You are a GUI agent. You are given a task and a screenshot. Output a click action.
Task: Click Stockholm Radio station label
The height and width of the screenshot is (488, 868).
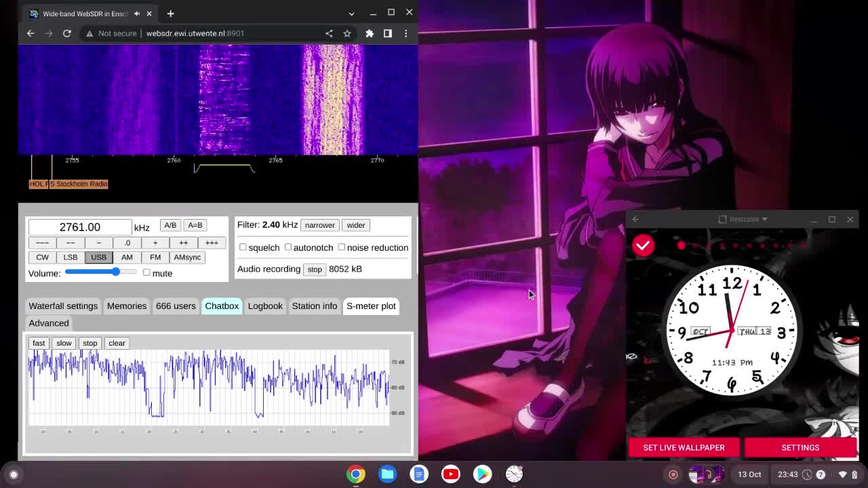click(79, 184)
